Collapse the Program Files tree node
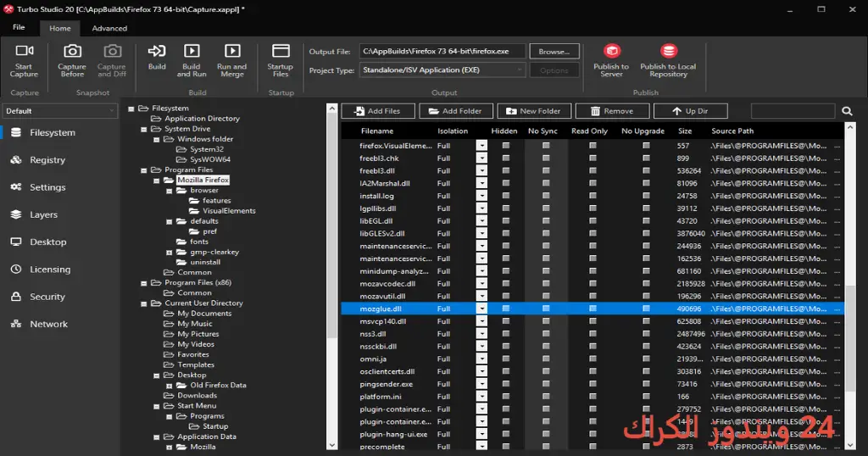Image resolution: width=868 pixels, height=456 pixels. point(143,170)
